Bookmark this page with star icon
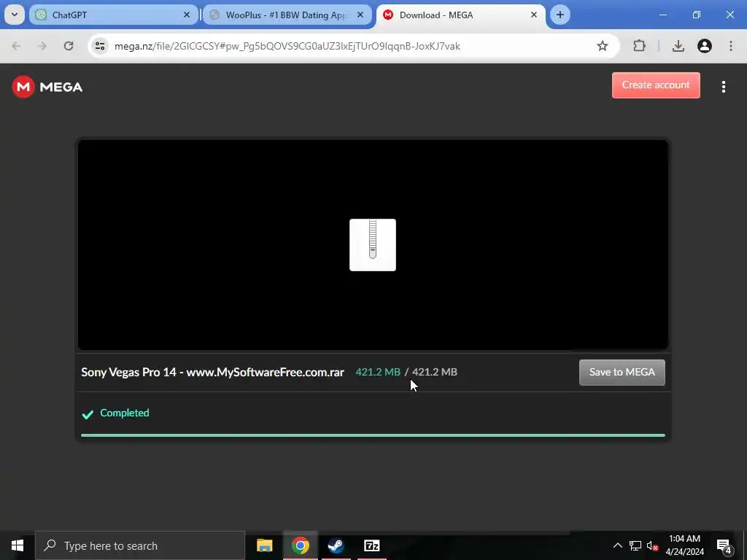 coord(602,46)
